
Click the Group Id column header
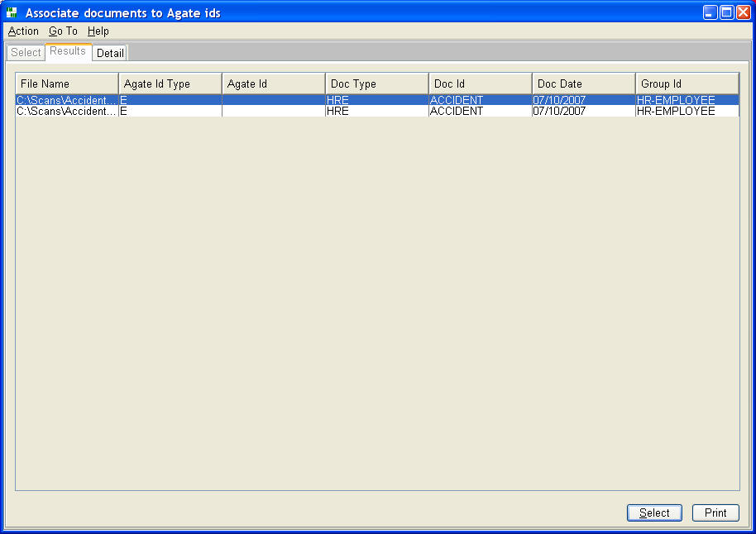pyautogui.click(x=687, y=83)
